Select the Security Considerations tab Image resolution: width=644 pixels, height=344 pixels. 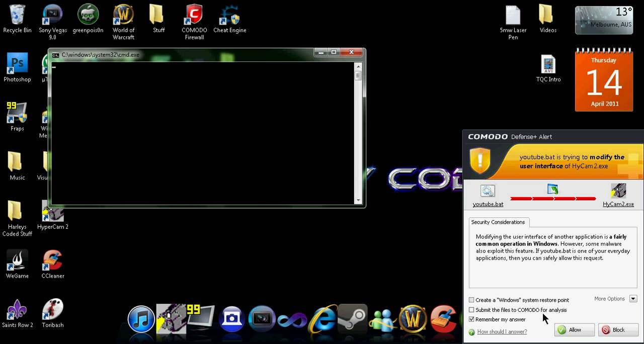click(x=498, y=222)
